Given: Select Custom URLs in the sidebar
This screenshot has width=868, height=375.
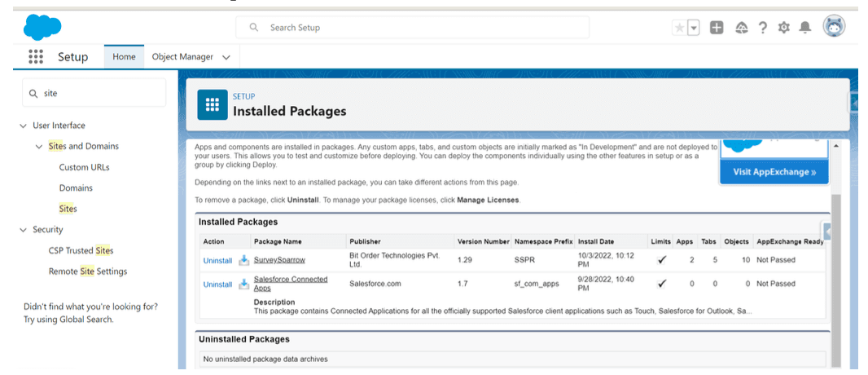Looking at the screenshot, I should 84,167.
